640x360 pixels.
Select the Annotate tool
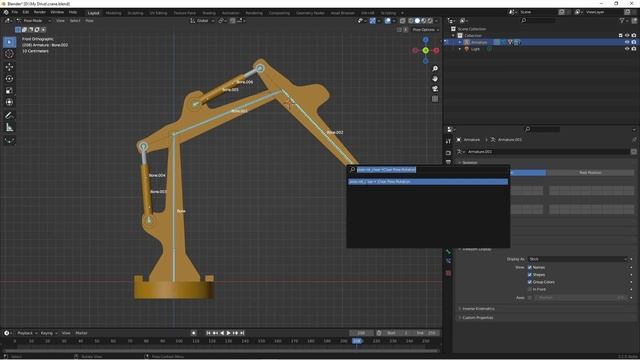tap(9, 116)
